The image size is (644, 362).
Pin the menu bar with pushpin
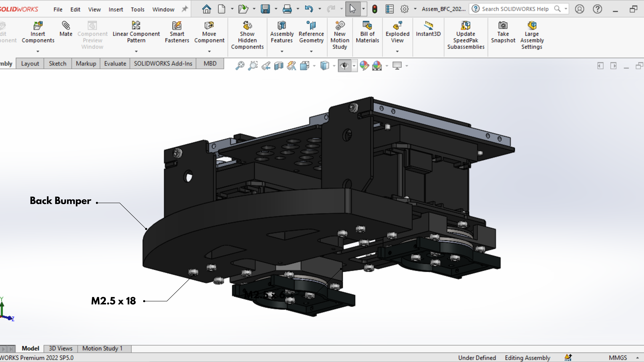[185, 9]
